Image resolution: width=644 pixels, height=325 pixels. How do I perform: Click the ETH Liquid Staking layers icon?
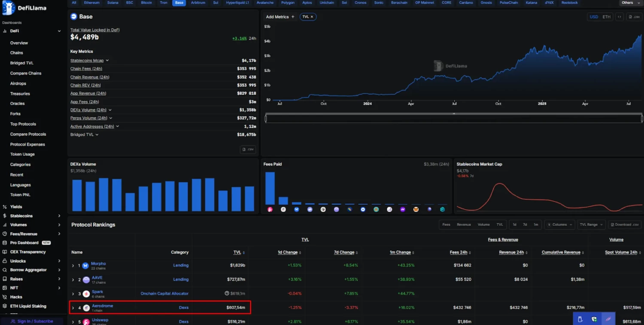(5, 306)
